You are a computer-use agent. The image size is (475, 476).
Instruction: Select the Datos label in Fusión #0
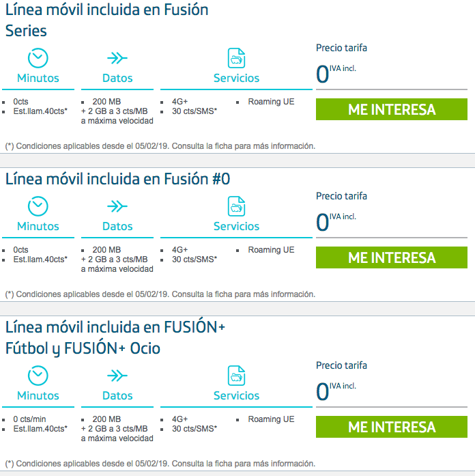pos(117,226)
